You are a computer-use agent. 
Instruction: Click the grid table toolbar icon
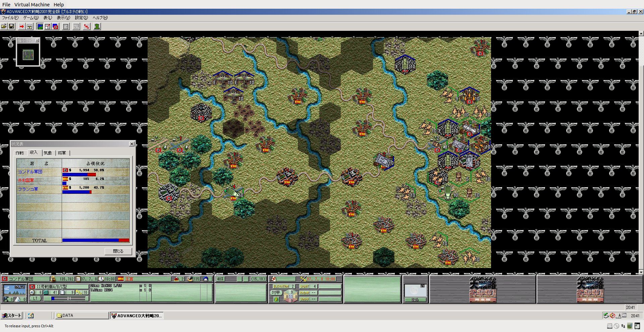click(66, 26)
